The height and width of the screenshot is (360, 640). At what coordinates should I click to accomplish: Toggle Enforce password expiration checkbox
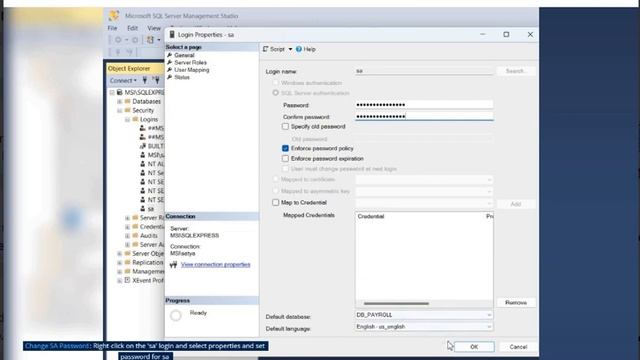click(x=285, y=158)
